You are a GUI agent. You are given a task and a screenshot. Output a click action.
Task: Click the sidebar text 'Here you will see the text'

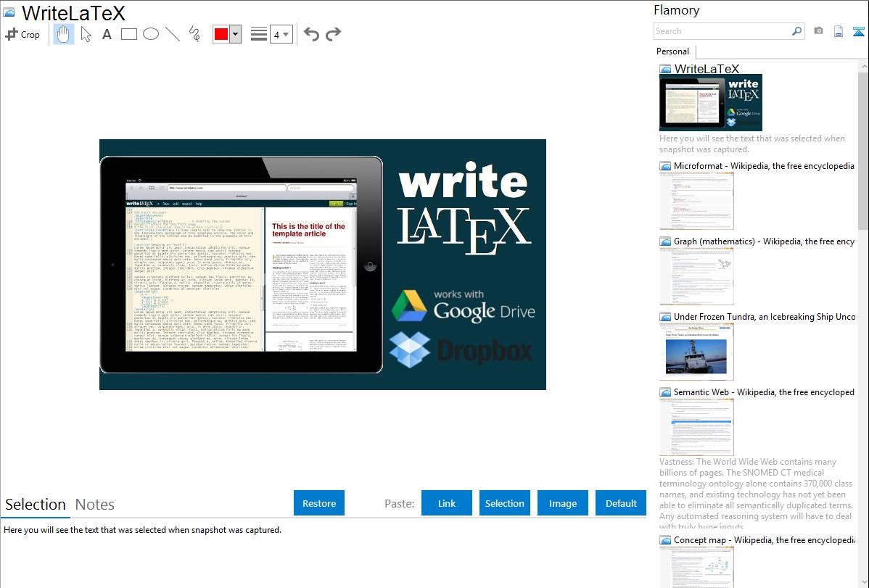pos(752,144)
